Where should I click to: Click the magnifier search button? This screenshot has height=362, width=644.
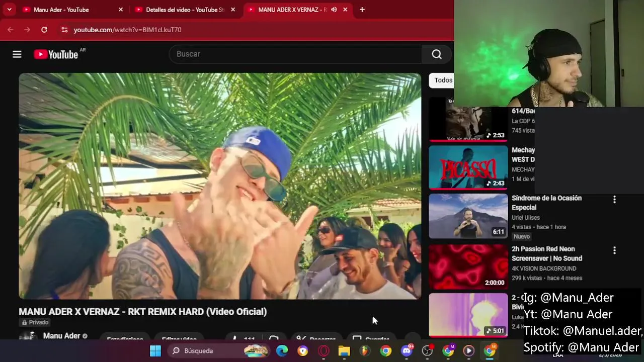(437, 54)
